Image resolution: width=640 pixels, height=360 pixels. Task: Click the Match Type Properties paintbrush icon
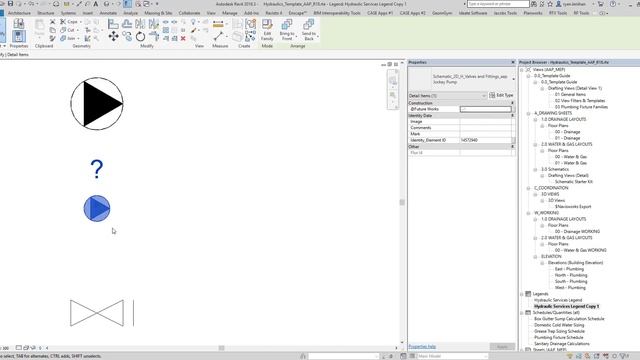point(53,38)
